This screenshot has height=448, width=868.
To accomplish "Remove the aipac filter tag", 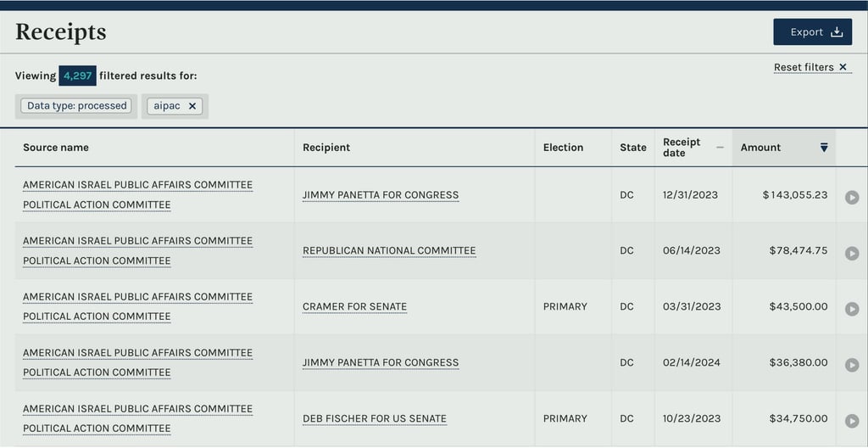I will click(192, 106).
